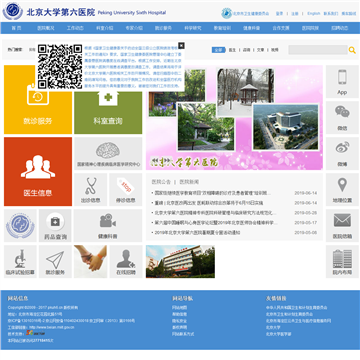Focus the search input field

click(x=318, y=50)
